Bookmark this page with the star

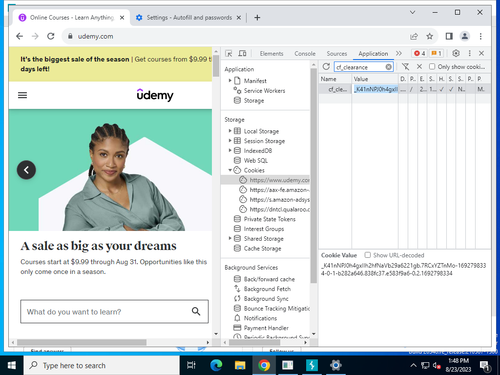coord(430,36)
